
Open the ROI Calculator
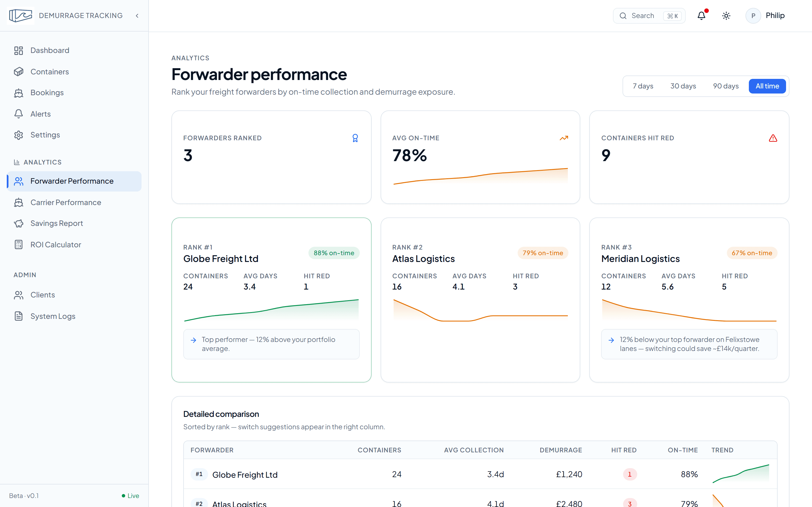pyautogui.click(x=56, y=245)
